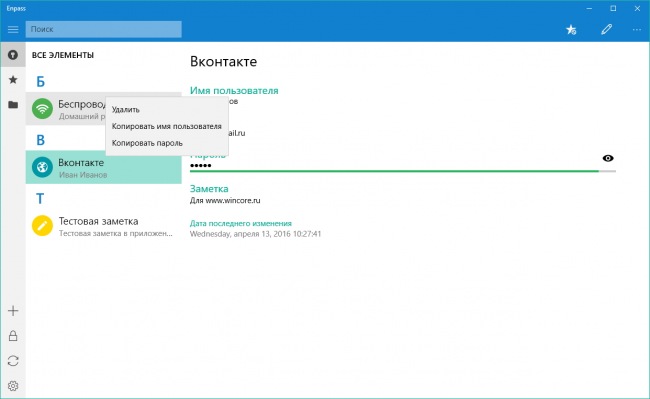Close the Enpass window
The width and height of the screenshot is (650, 399).
click(637, 8)
